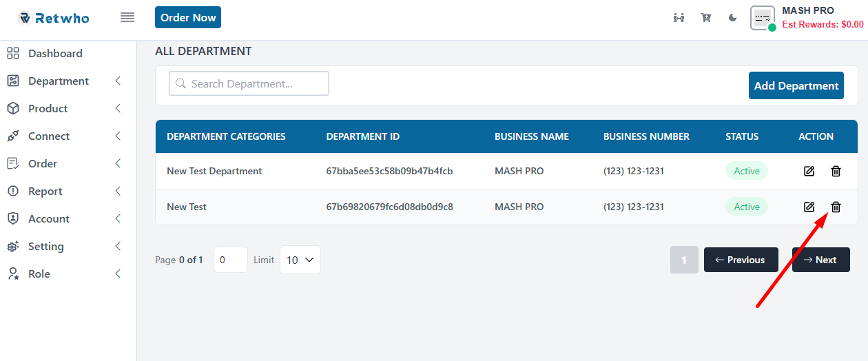Expand the Account menu chevron
This screenshot has height=361, width=868.
point(118,218)
